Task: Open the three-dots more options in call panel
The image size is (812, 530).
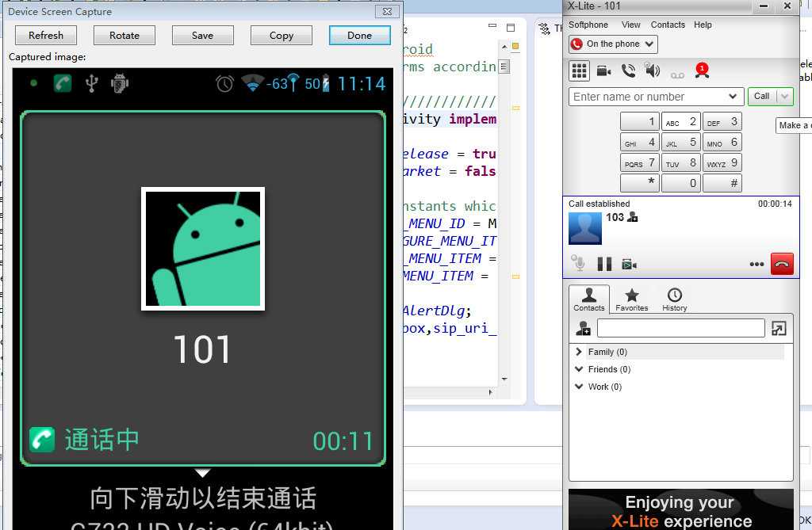Action: tap(756, 264)
